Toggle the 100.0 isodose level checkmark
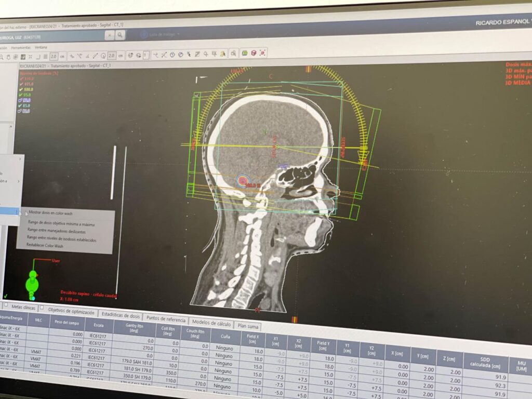The width and height of the screenshot is (532, 399). point(22,89)
